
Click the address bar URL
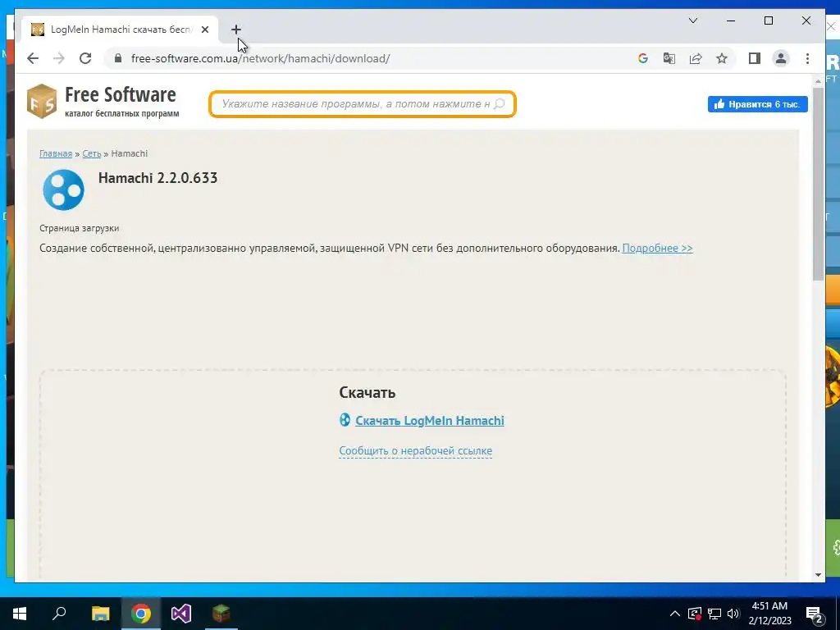[x=260, y=58]
